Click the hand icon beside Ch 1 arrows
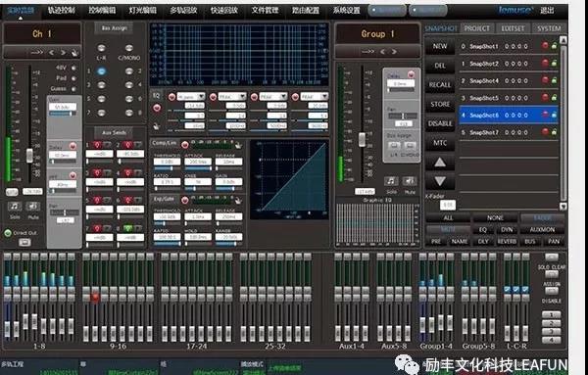The height and width of the screenshot is (375, 588). click(x=75, y=53)
